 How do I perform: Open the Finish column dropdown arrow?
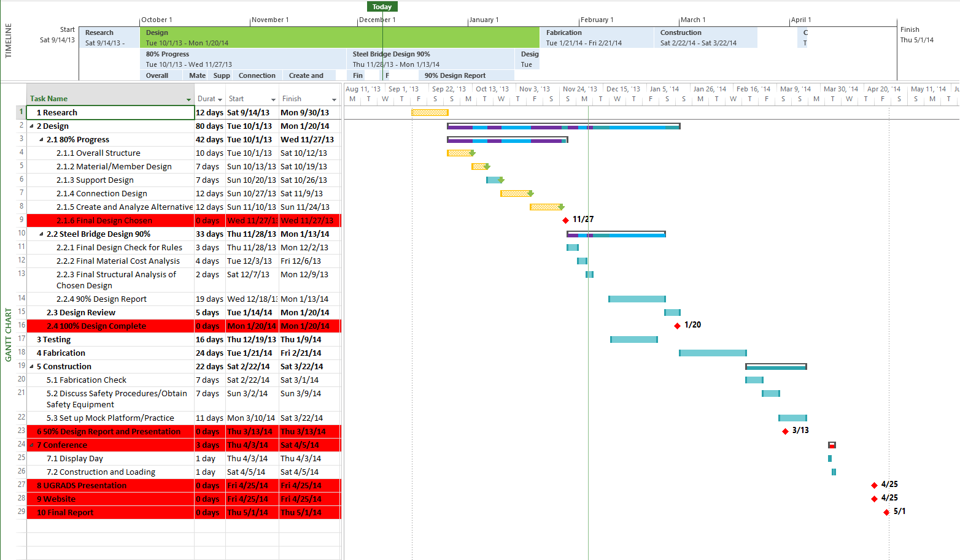point(334,99)
